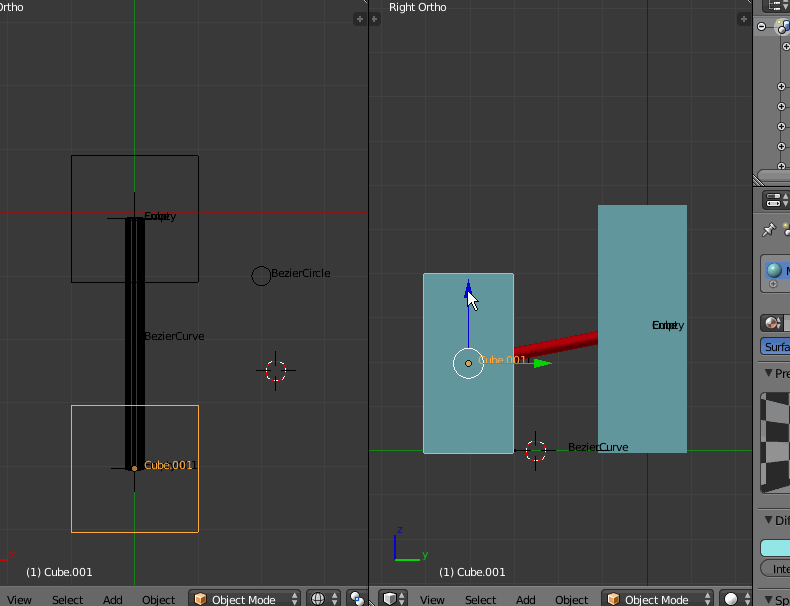Click the 3D cursor in the left viewport
Image resolution: width=790 pixels, height=606 pixels.
click(276, 371)
